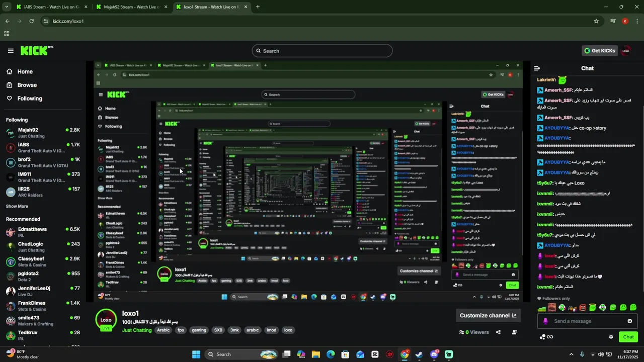Open a new browser tab
Viewport: 644px width, 362px height.
pyautogui.click(x=258, y=7)
